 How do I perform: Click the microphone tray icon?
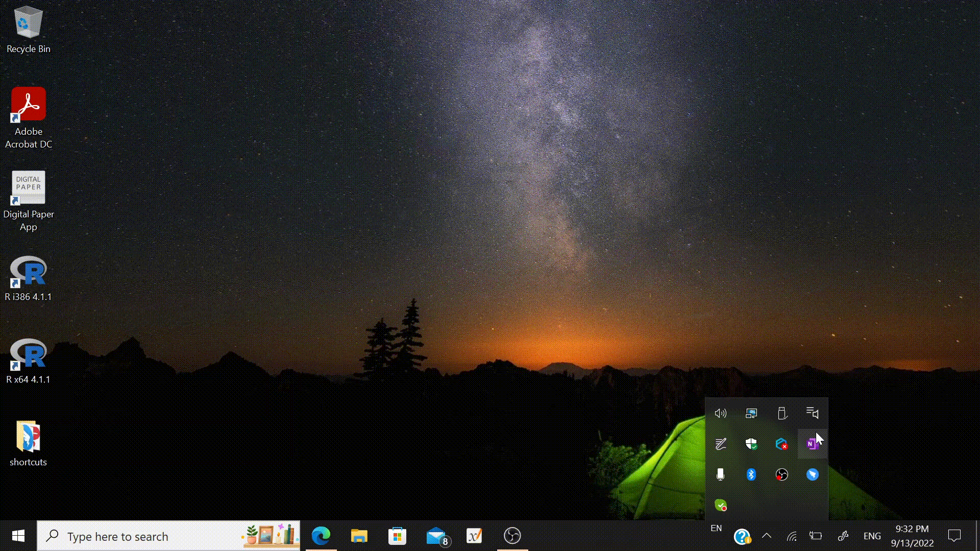(x=720, y=474)
